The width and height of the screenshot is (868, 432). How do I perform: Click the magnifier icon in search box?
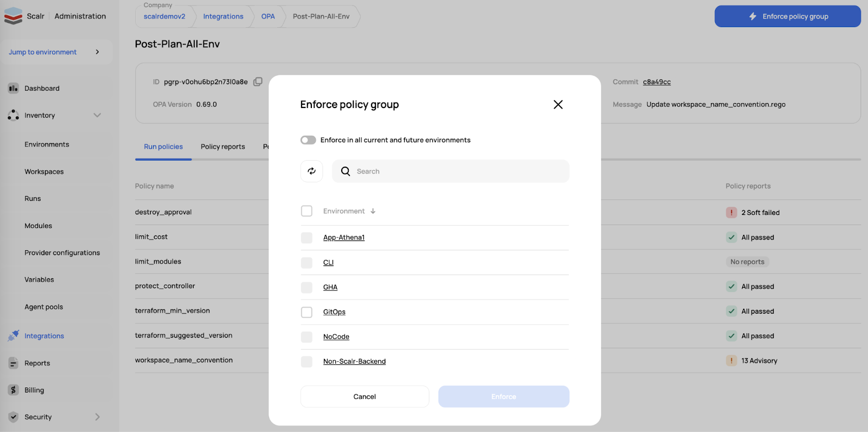pyautogui.click(x=346, y=171)
